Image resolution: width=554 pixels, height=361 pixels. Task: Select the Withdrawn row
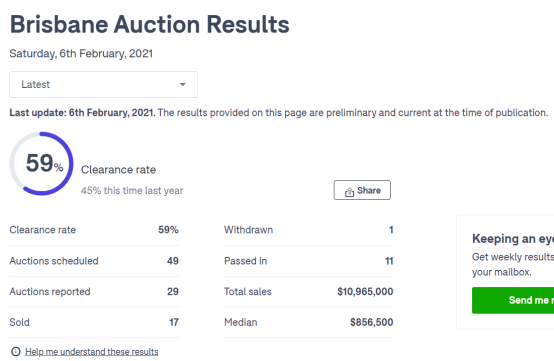pos(309,230)
